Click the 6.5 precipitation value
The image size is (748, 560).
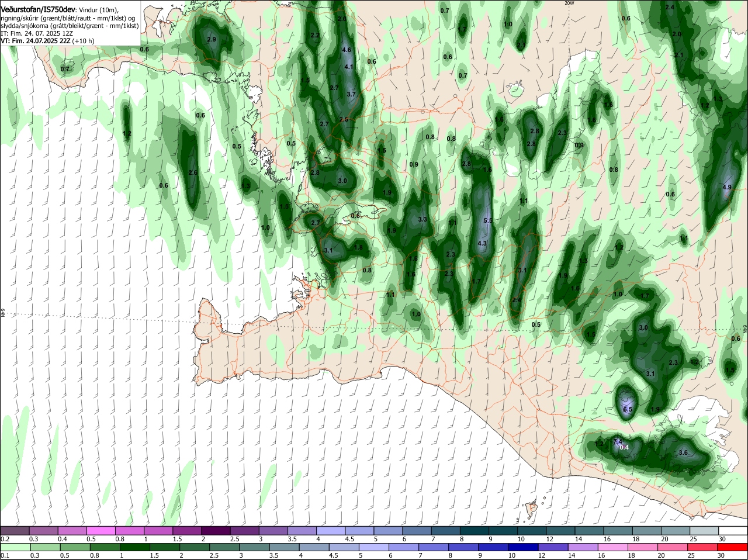(628, 410)
